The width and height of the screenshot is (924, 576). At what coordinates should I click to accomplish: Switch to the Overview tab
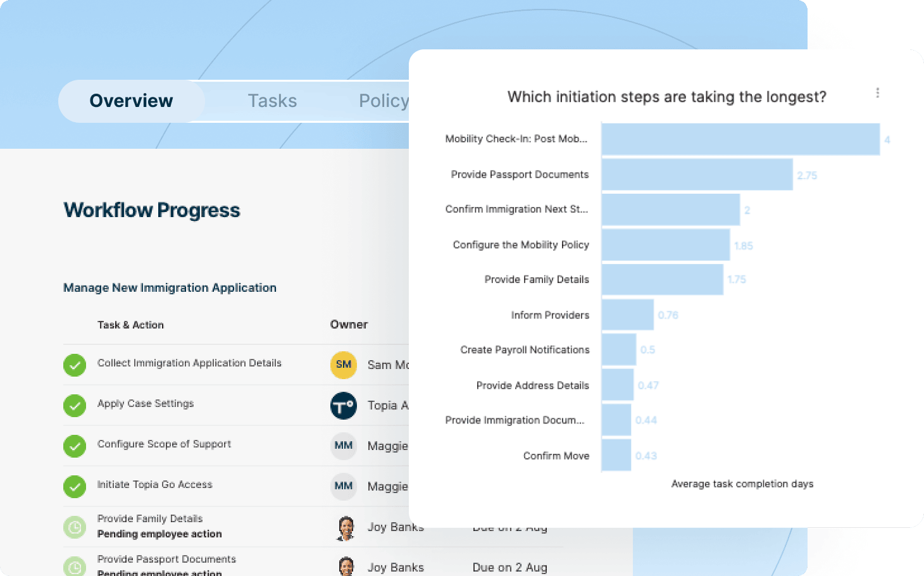tap(131, 101)
